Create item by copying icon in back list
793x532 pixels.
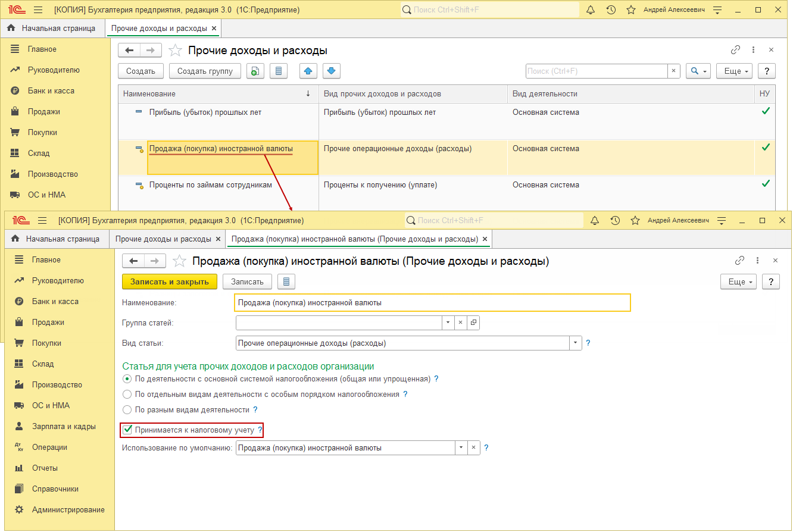[x=255, y=71]
